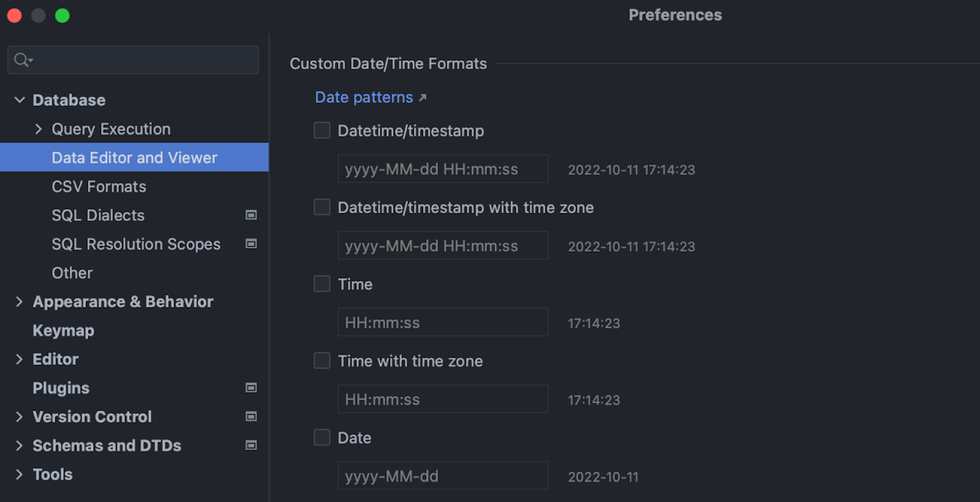Enable Datetime/timestamp with time zone checkbox
Screen dimensions: 980x502
[322, 208]
